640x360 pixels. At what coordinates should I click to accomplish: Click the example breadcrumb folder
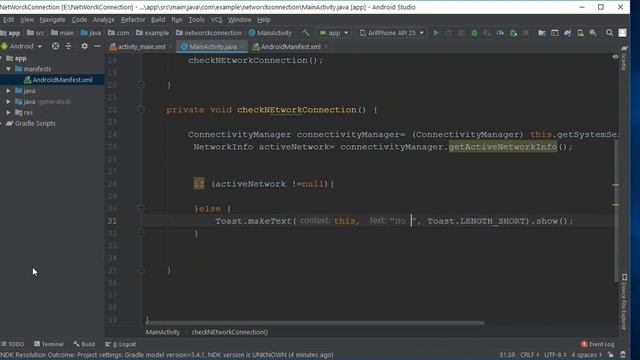[152, 33]
